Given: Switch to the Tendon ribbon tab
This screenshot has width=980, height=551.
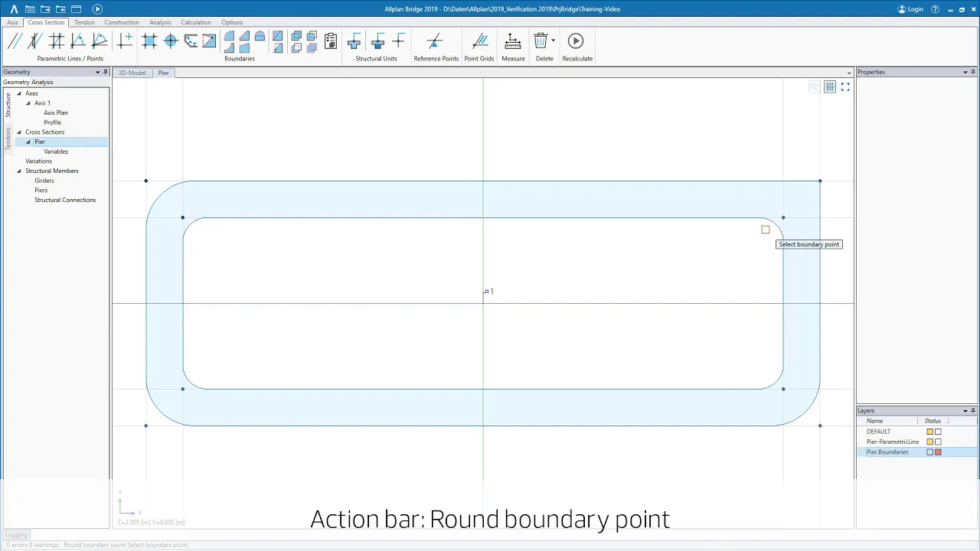Looking at the screenshot, I should click(x=84, y=22).
